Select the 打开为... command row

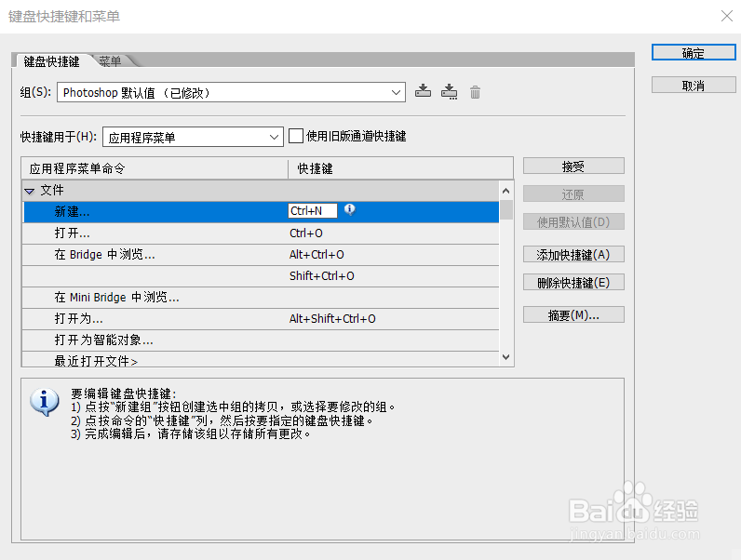261,319
